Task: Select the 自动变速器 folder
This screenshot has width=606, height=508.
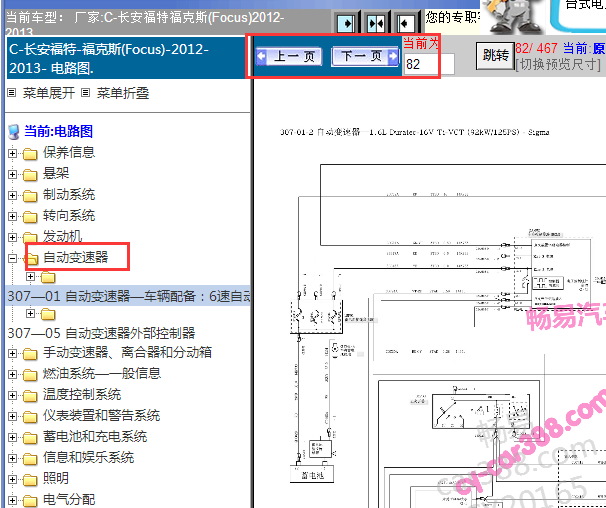Action: point(75,257)
